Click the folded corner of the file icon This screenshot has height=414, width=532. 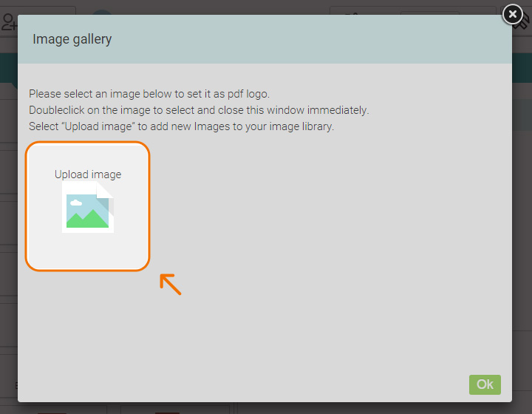105,188
